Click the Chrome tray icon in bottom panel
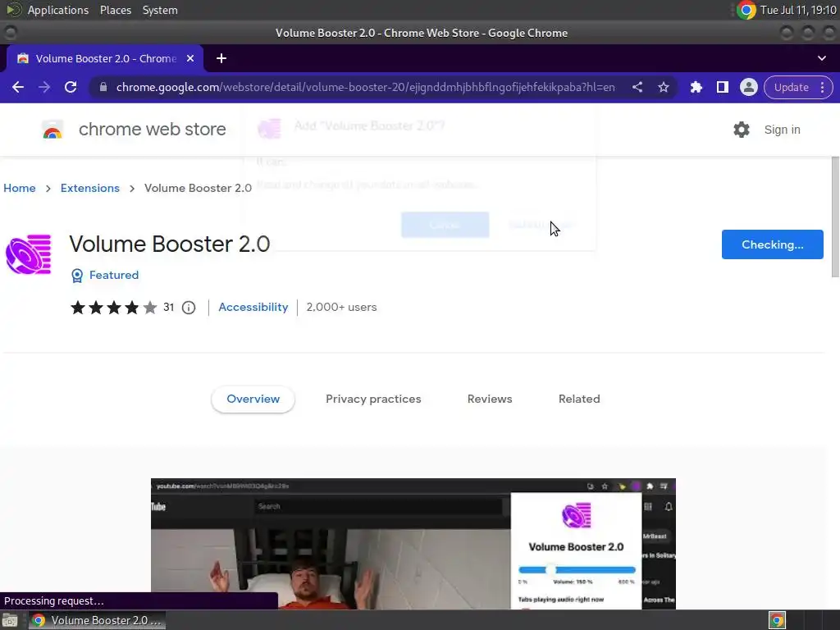This screenshot has height=630, width=840. 777,620
